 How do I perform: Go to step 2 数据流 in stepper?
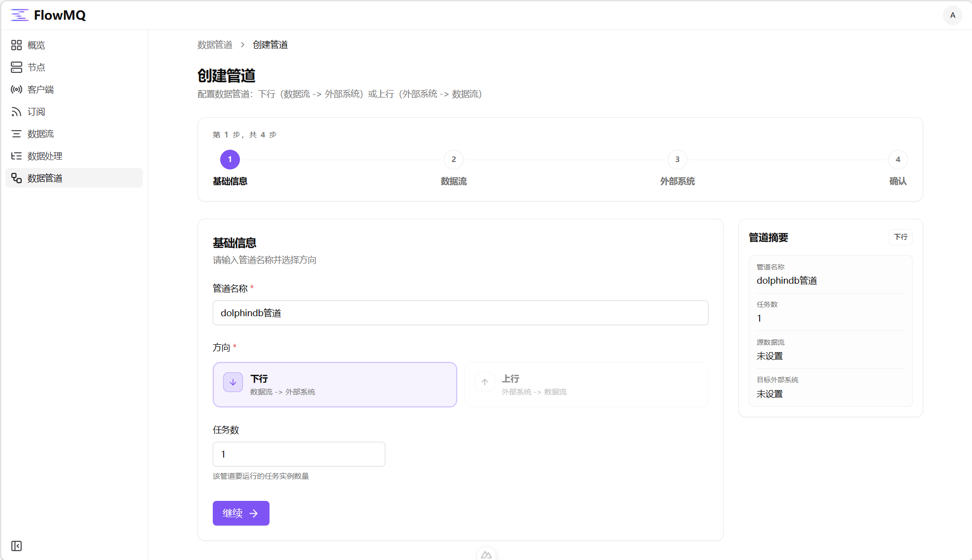(453, 160)
